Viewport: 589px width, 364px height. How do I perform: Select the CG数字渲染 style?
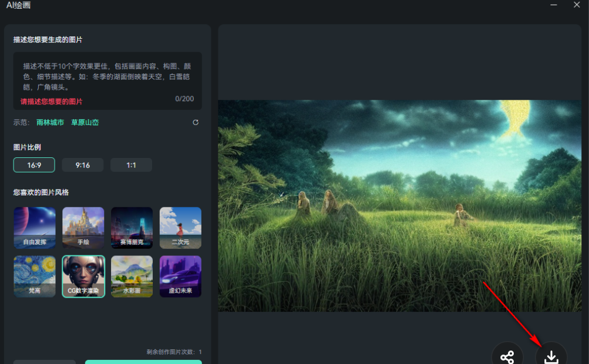[83, 277]
